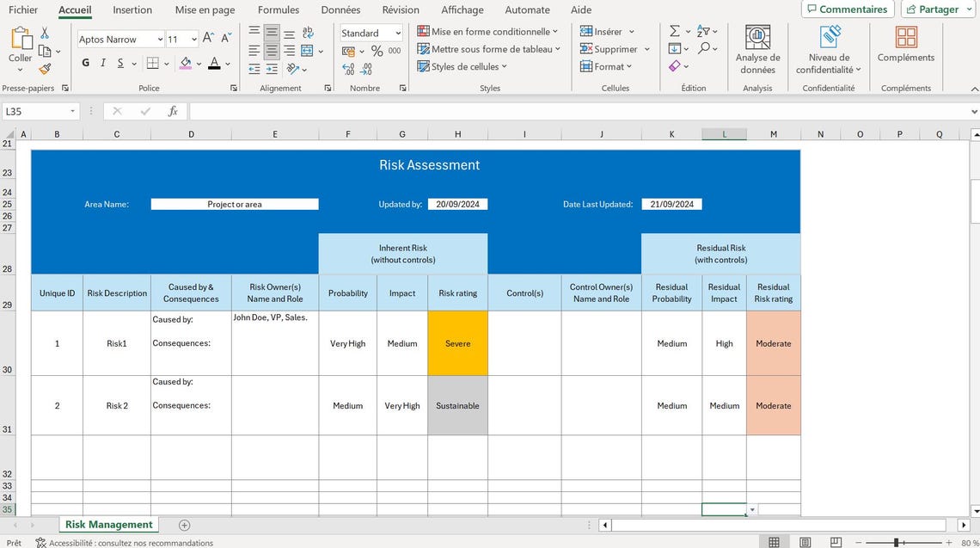Open the Standard number format dropdown
Viewport: 980px width, 548px height.
370,32
